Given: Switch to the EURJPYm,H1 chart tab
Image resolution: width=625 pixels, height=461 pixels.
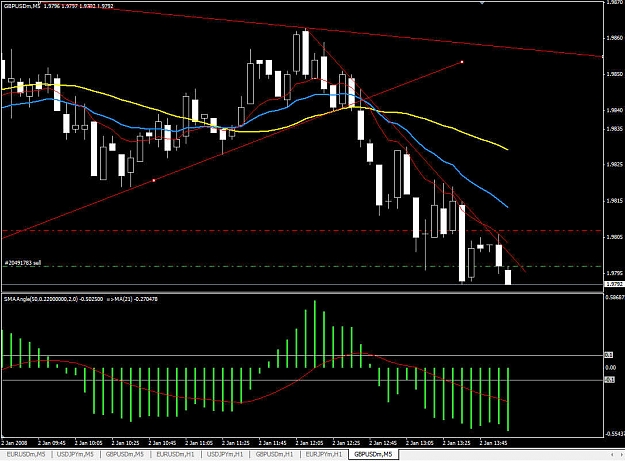Looking at the screenshot, I should pos(324,454).
